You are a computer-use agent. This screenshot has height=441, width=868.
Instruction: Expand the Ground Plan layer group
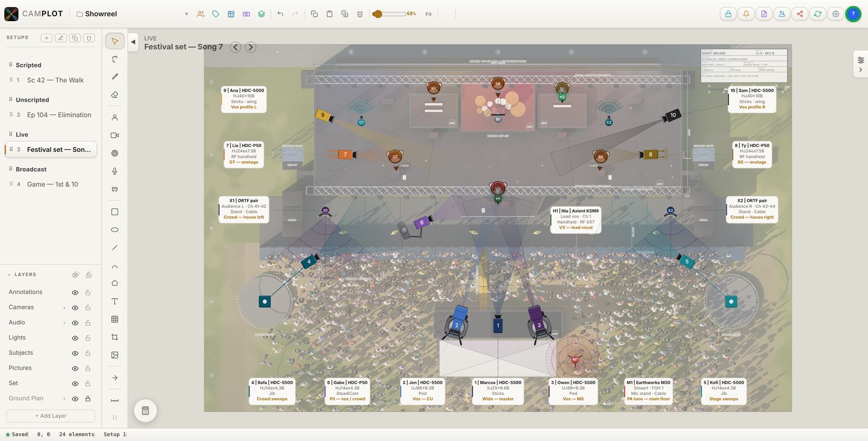[64, 399]
